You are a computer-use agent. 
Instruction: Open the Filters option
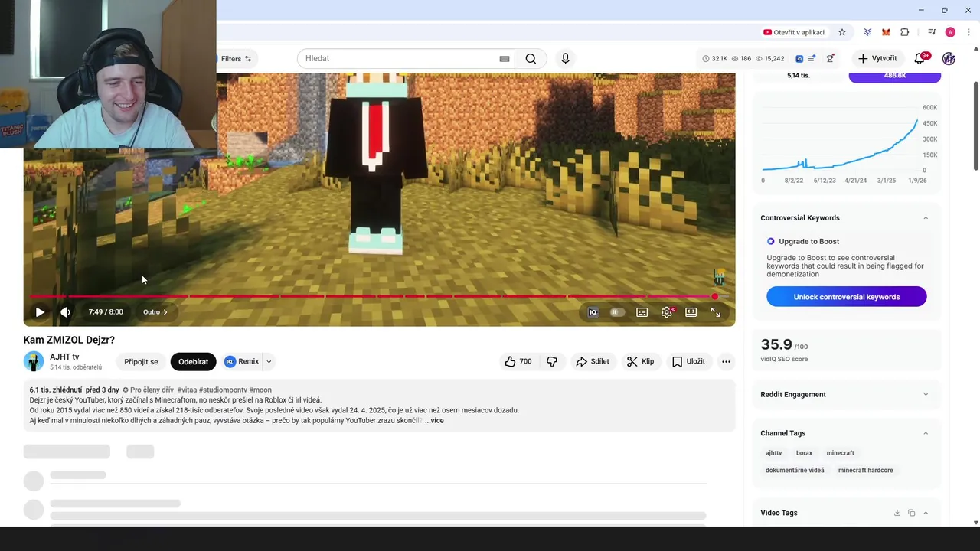tap(236, 59)
